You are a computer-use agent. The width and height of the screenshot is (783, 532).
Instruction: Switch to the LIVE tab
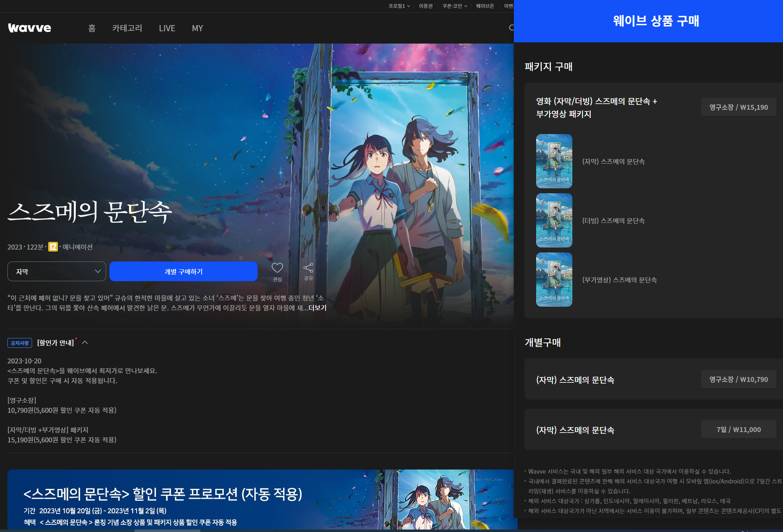(x=167, y=28)
